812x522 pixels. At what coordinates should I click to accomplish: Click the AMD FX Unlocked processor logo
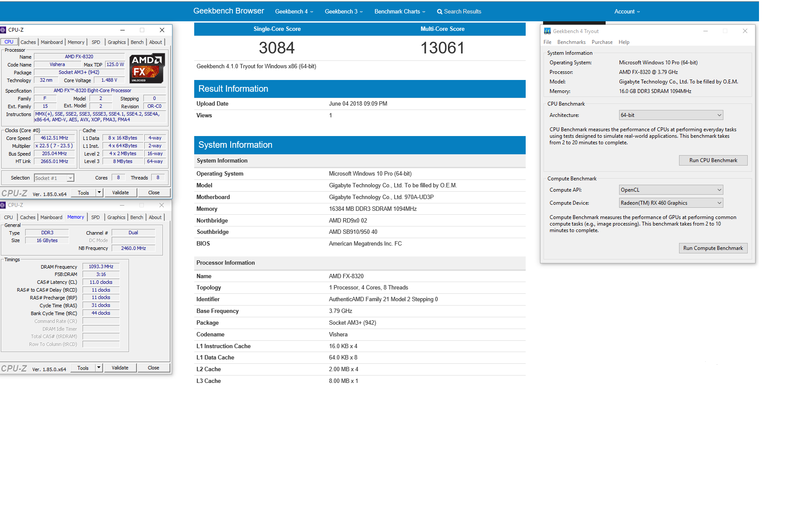[x=147, y=68]
